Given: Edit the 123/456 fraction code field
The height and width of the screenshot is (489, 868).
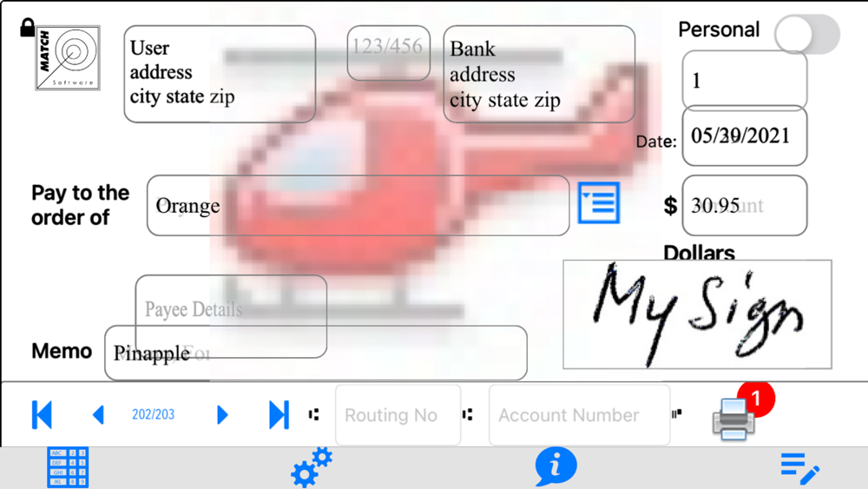Looking at the screenshot, I should [x=389, y=53].
